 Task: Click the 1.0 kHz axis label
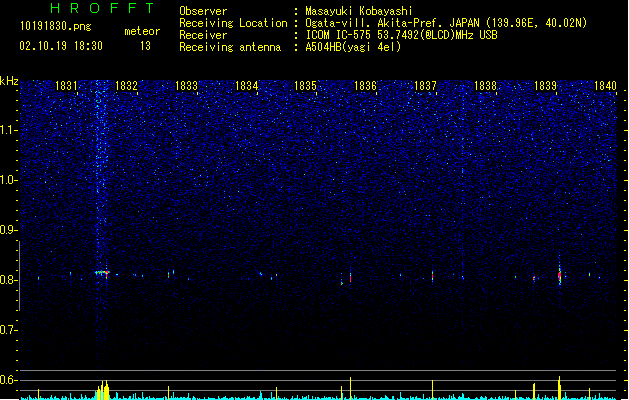pos(9,180)
